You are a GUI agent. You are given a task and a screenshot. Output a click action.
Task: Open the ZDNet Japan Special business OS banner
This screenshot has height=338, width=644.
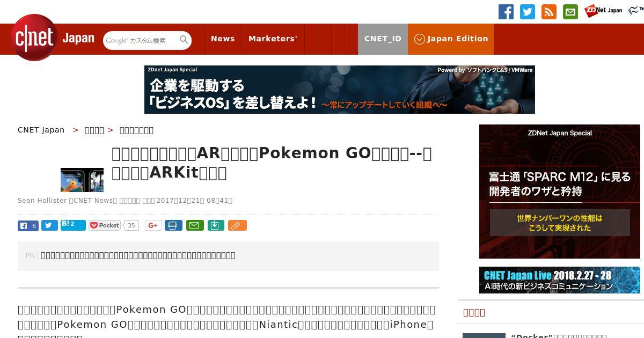coord(340,90)
